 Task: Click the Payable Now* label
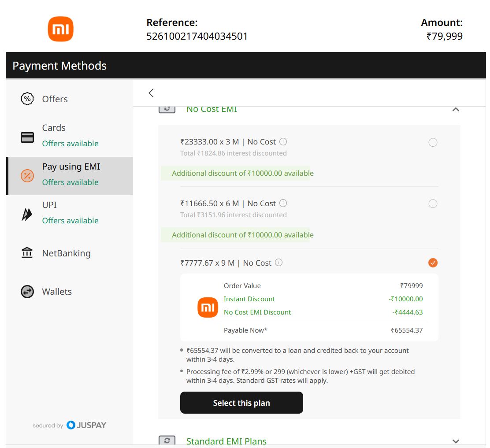click(x=245, y=330)
